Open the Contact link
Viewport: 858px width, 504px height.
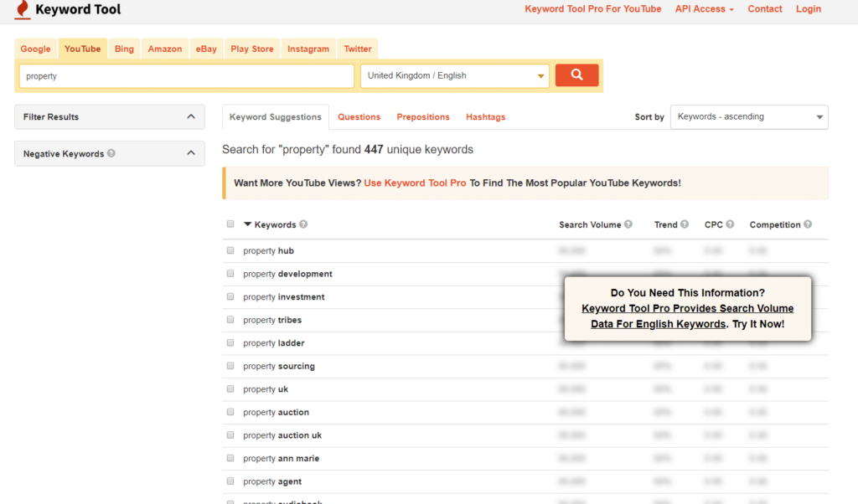[765, 8]
